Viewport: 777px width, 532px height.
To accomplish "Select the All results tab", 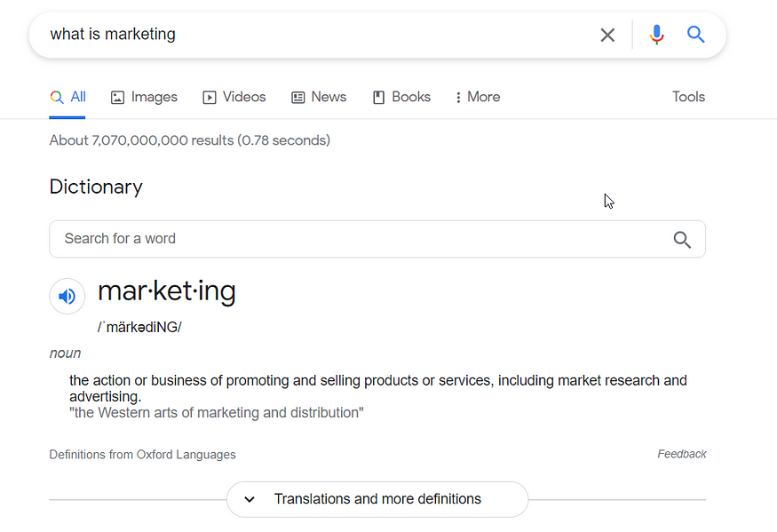I will point(68,98).
